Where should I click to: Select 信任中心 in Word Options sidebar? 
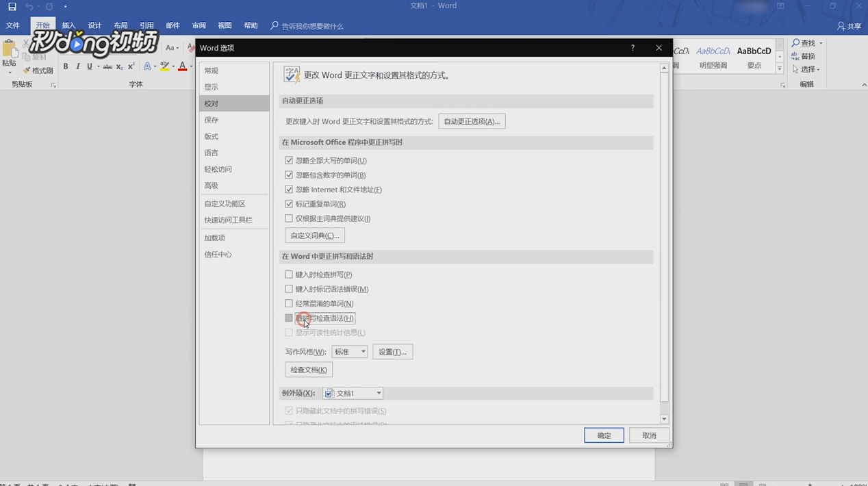tap(234, 255)
